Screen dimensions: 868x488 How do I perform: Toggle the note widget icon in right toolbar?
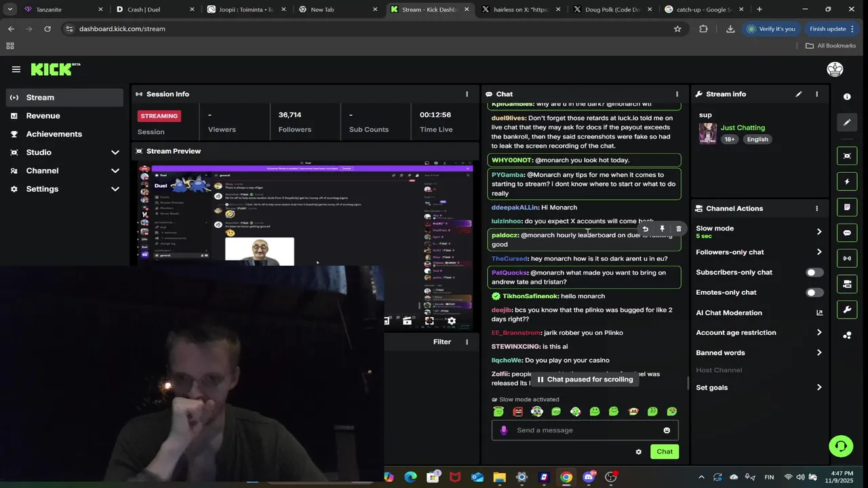847,207
